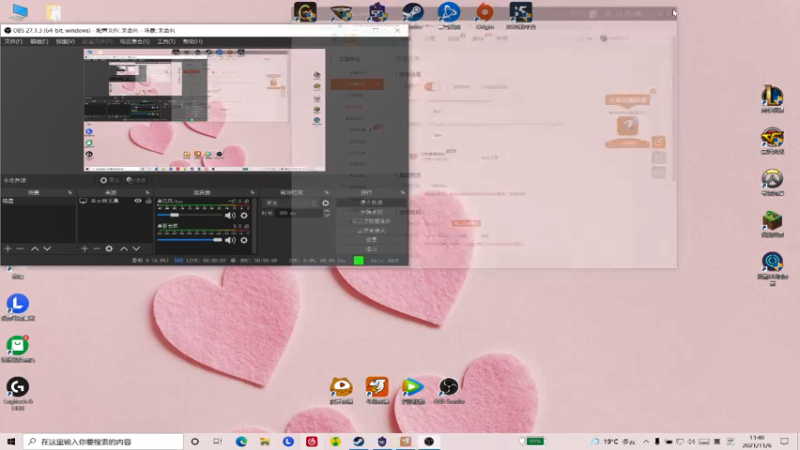Toggle lock icon of display capture source
Screen dimensions: 800x450
tap(148, 201)
